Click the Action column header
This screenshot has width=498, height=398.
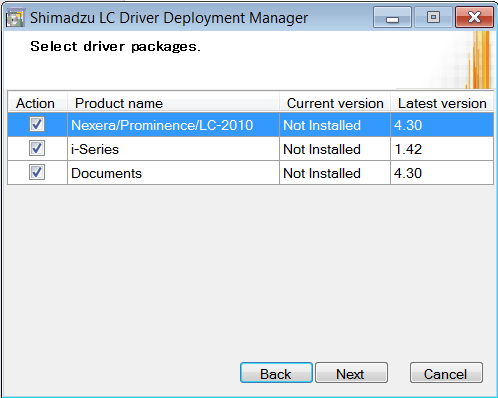tap(37, 102)
